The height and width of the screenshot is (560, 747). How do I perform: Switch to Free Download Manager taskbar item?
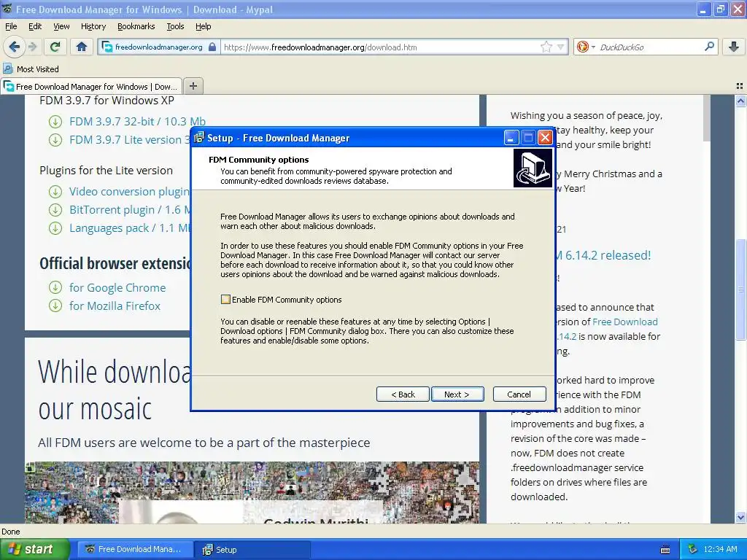pos(135,549)
